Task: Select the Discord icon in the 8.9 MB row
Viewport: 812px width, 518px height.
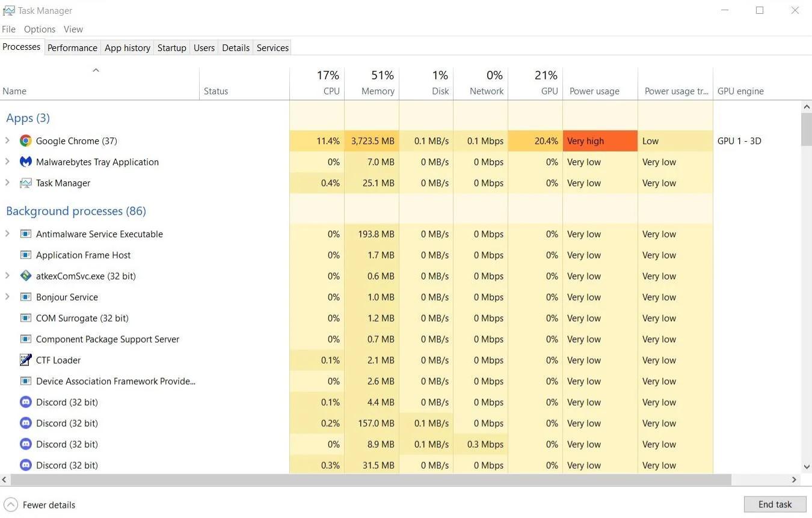Action: click(25, 444)
